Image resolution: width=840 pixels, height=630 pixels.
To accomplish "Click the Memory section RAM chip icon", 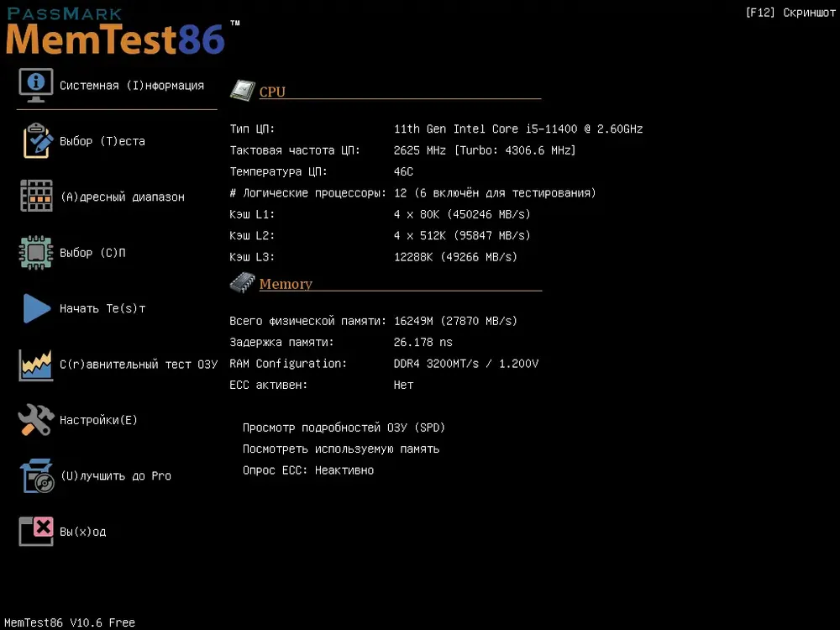I will click(x=242, y=282).
